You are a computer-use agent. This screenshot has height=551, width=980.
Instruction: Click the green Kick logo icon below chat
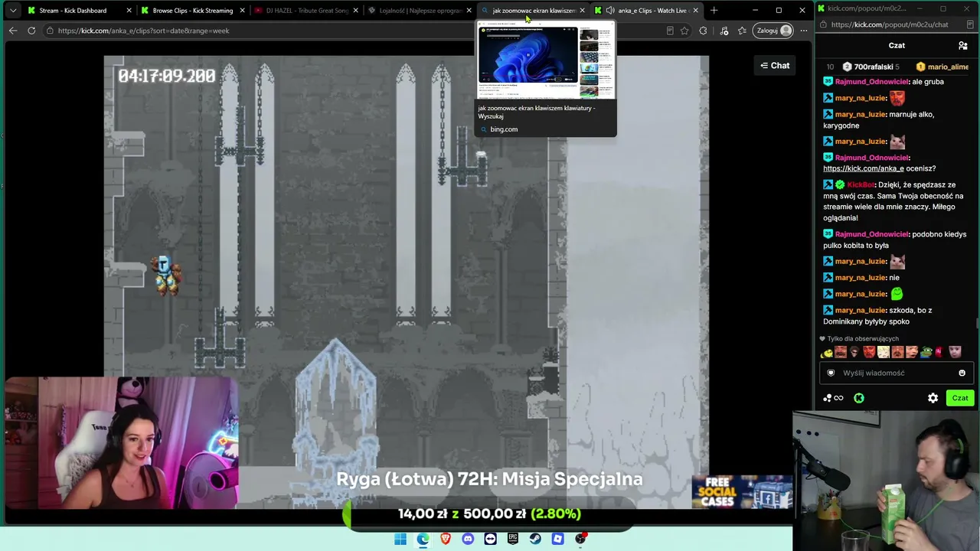(859, 398)
